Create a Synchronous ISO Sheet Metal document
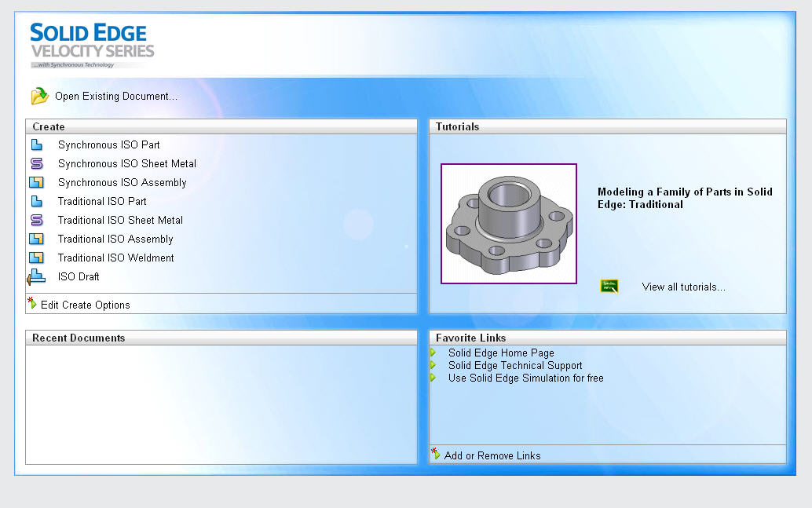The width and height of the screenshot is (812, 508). pyautogui.click(x=127, y=163)
